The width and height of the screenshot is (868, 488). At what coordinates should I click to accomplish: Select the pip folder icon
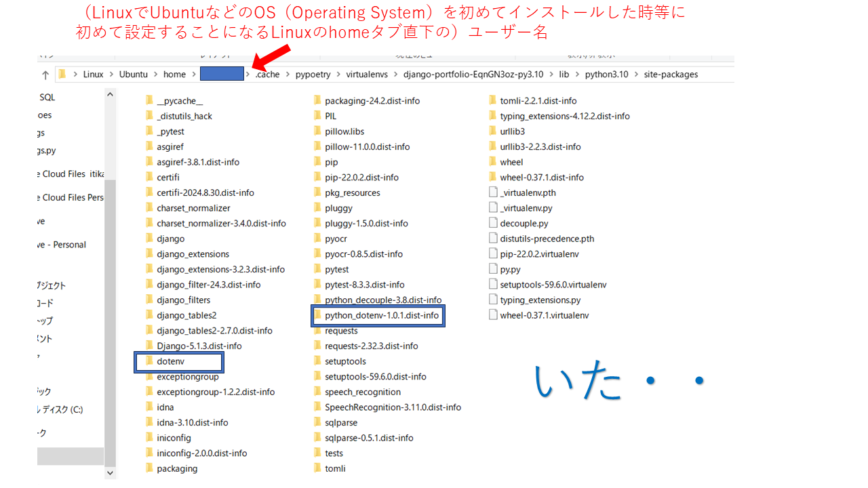[317, 162]
